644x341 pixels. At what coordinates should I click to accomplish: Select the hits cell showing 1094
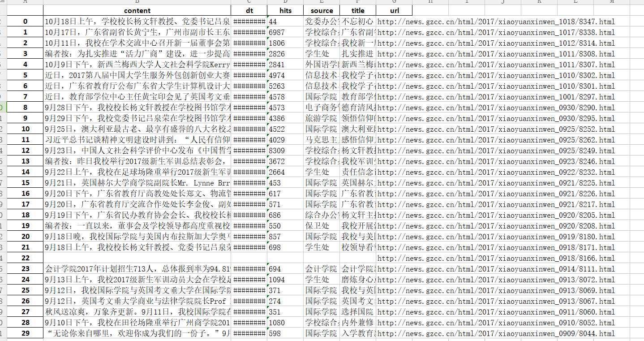285,279
